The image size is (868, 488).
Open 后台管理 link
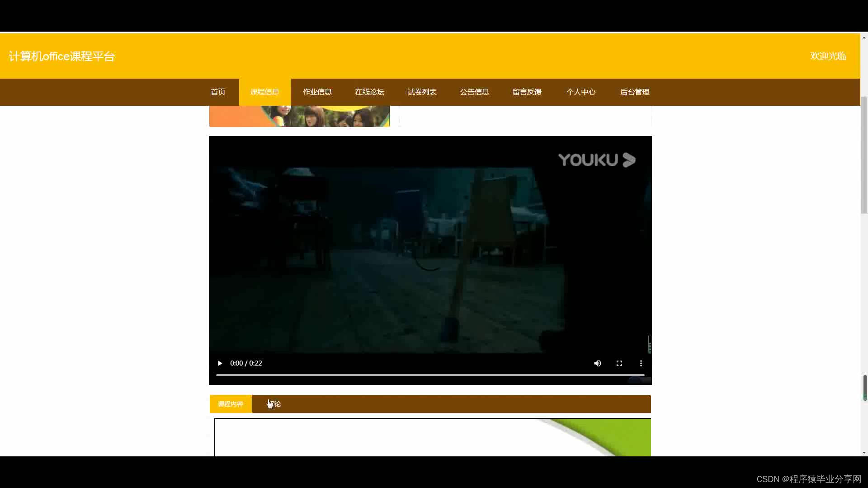tap(634, 92)
